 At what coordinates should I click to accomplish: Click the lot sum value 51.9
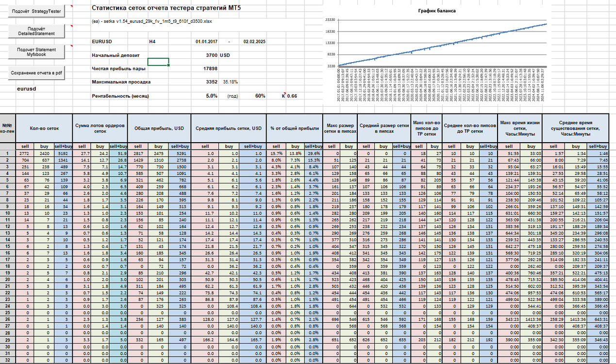point(117,153)
